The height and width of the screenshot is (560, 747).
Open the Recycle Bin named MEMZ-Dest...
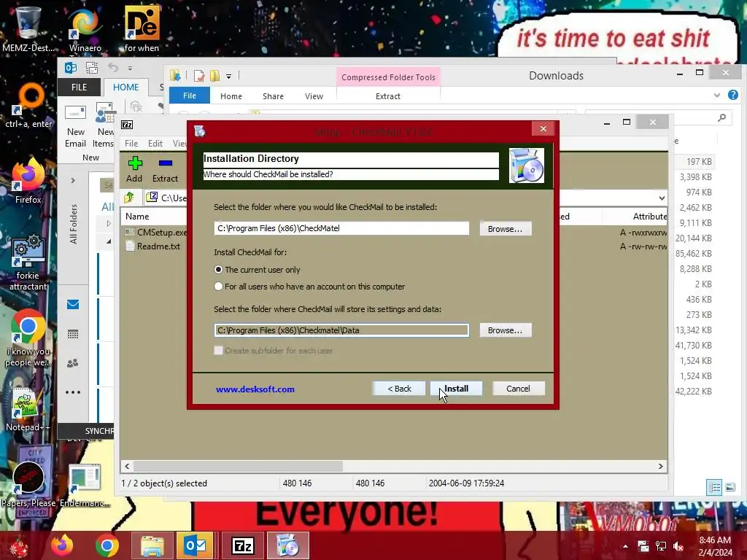click(x=28, y=28)
